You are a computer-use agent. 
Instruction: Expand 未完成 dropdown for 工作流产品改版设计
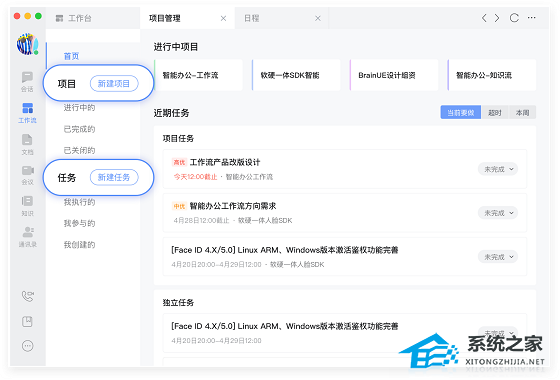(498, 169)
